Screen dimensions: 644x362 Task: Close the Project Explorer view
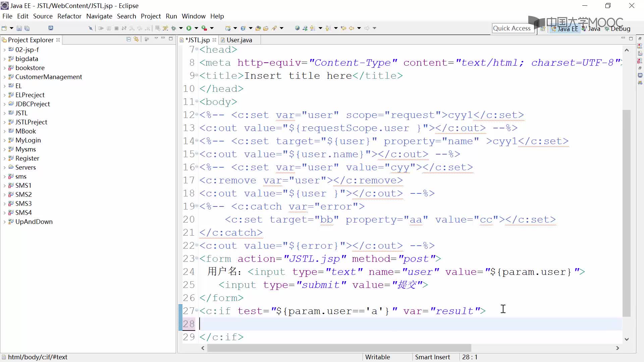pyautogui.click(x=58, y=40)
